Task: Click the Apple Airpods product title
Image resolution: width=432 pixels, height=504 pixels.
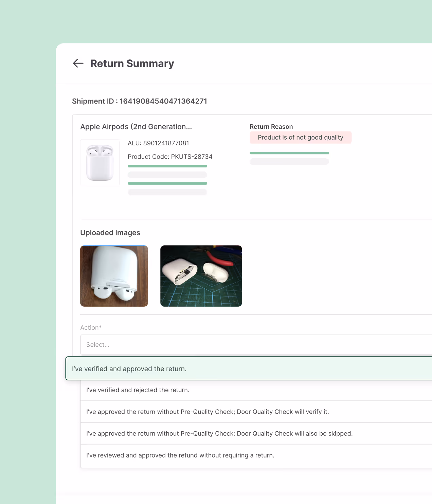Action: (136, 126)
